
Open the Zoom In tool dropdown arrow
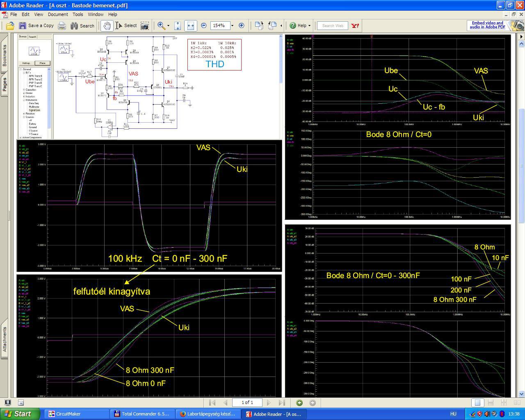tap(168, 25)
